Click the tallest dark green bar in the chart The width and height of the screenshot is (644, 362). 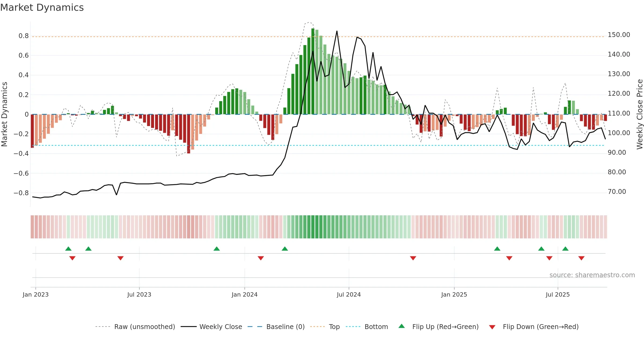313,71
